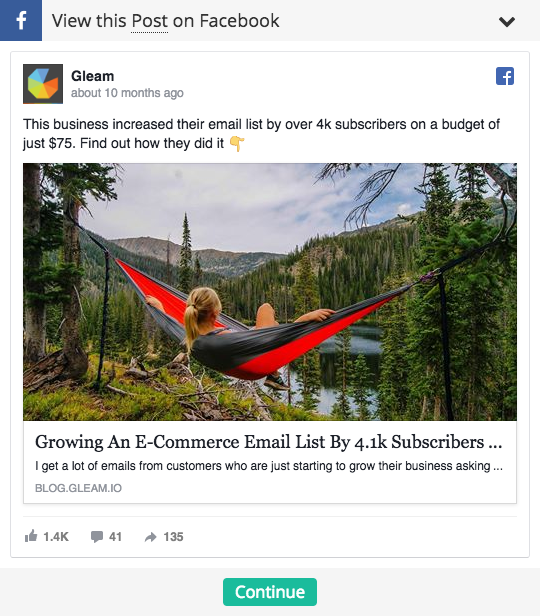Click the 'about 10 months ago' timestamp

127,93
